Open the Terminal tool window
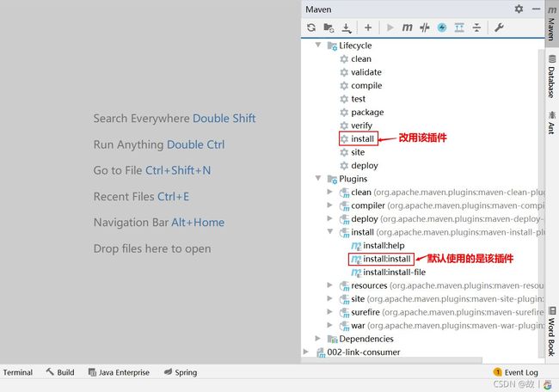 pyautogui.click(x=18, y=372)
